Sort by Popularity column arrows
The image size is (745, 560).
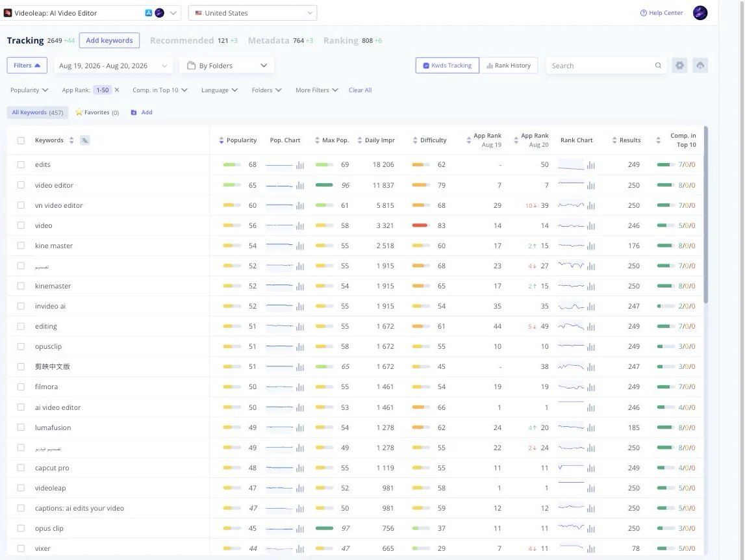pos(221,140)
